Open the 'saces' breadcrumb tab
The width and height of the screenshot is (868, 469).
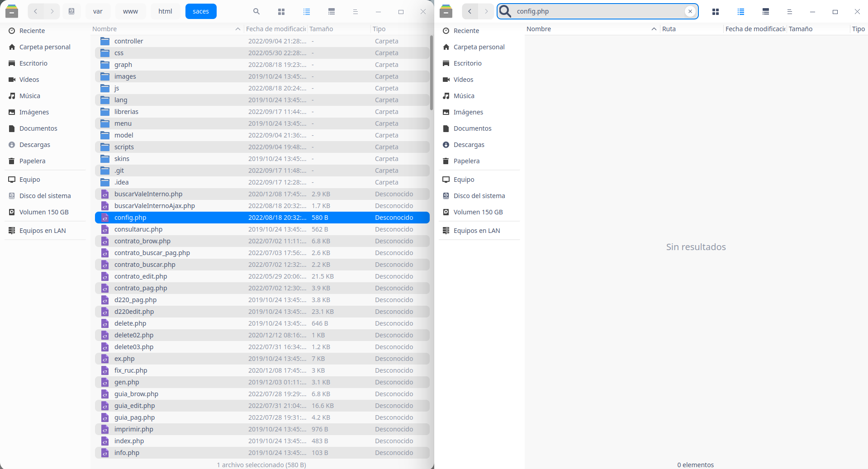tap(201, 11)
